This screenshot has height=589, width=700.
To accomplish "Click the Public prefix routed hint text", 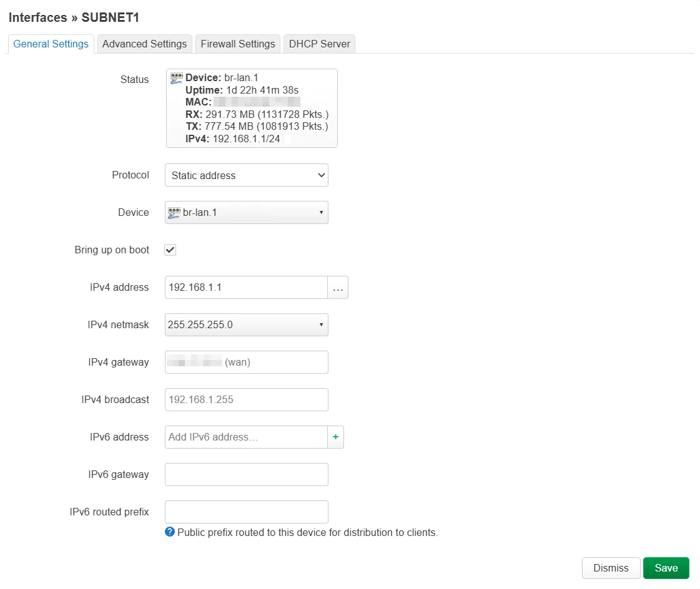I will (x=308, y=532).
